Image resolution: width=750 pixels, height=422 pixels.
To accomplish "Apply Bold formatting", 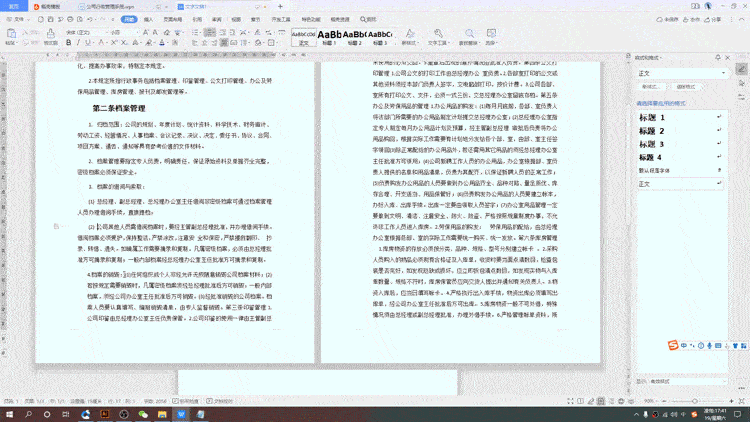I will (x=68, y=43).
